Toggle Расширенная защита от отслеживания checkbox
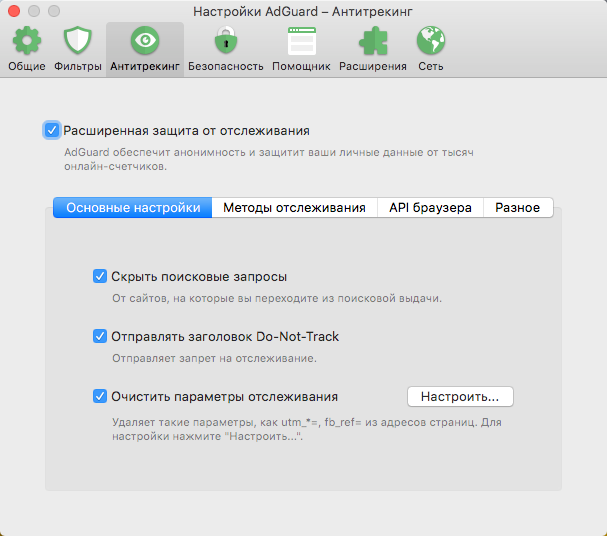The width and height of the screenshot is (607, 536). pyautogui.click(x=52, y=130)
